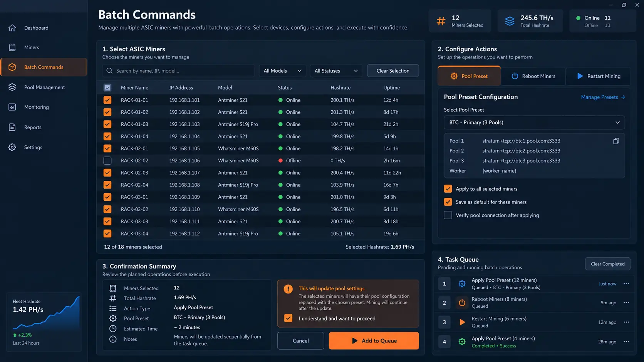Image resolution: width=644 pixels, height=362 pixels.
Task: Click the IP address 192.168.1.106
Action: point(184,160)
